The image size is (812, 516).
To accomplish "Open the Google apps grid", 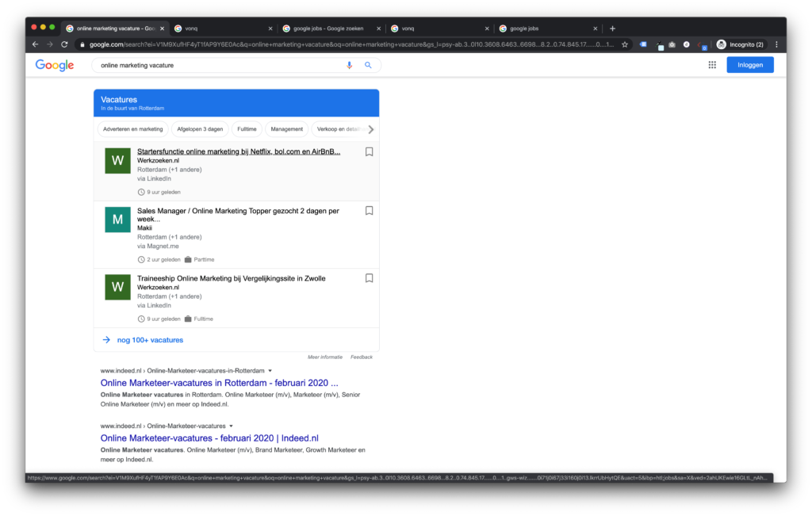I will click(x=713, y=65).
